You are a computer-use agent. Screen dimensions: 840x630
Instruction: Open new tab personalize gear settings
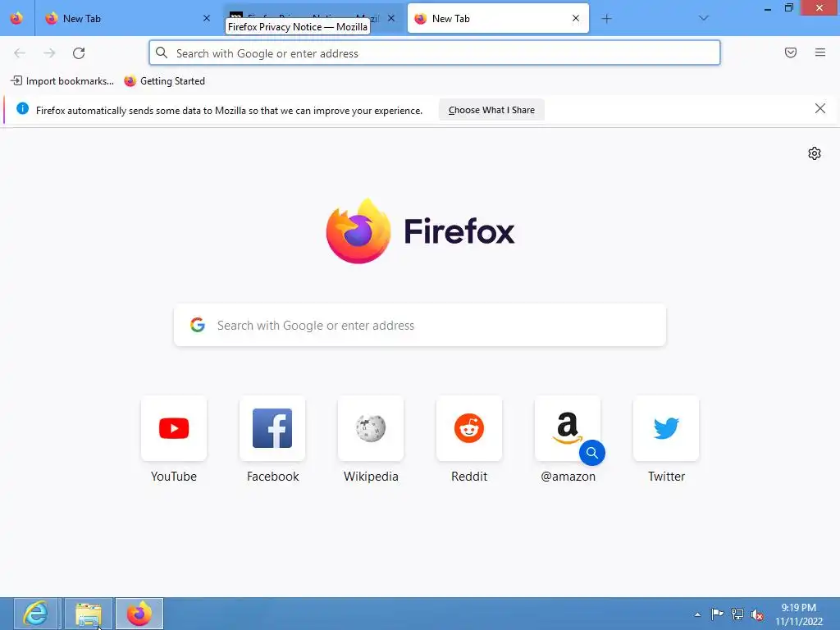click(815, 153)
